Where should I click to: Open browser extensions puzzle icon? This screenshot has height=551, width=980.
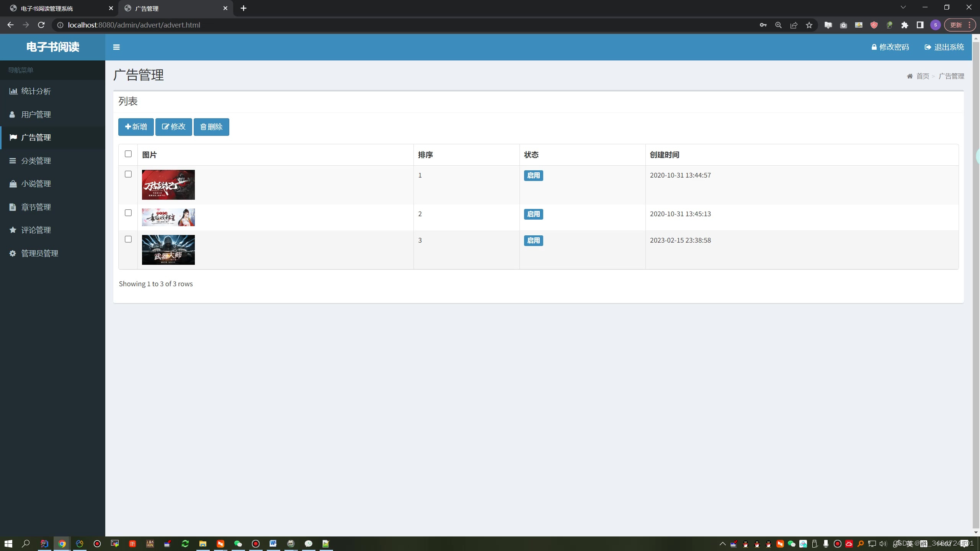coord(905,25)
